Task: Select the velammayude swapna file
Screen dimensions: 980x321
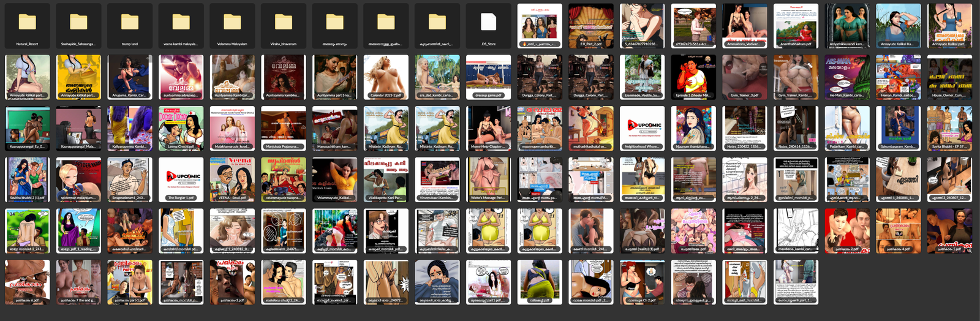Action: [284, 180]
